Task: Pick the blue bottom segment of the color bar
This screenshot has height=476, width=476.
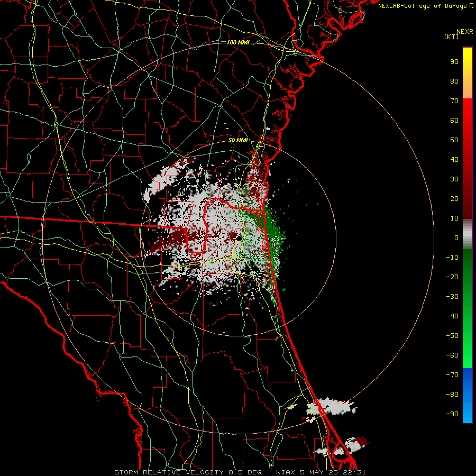Action: pyautogui.click(x=467, y=396)
